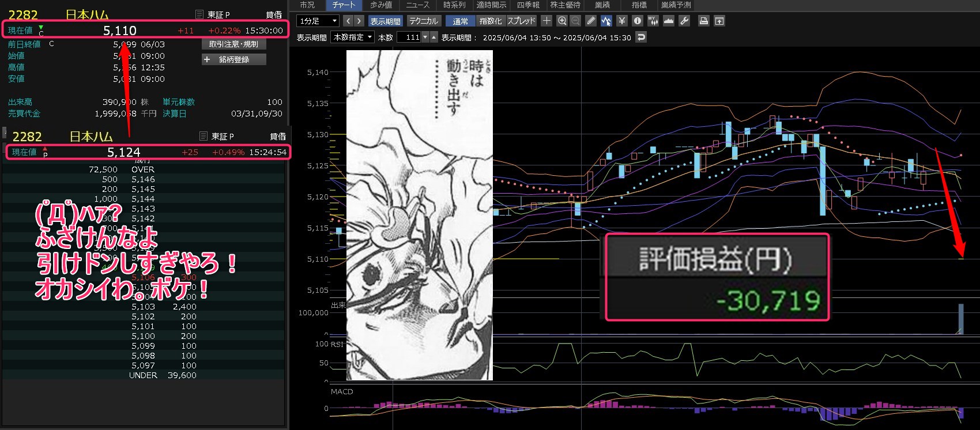This screenshot has height=430, width=980.
Task: Click the crosshair plus icon
Action: pos(546,21)
